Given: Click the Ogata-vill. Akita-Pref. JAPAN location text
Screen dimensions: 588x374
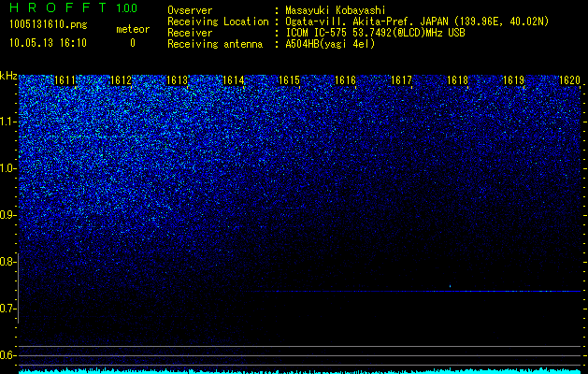Looking at the screenshot, I should pyautogui.click(x=366, y=22).
